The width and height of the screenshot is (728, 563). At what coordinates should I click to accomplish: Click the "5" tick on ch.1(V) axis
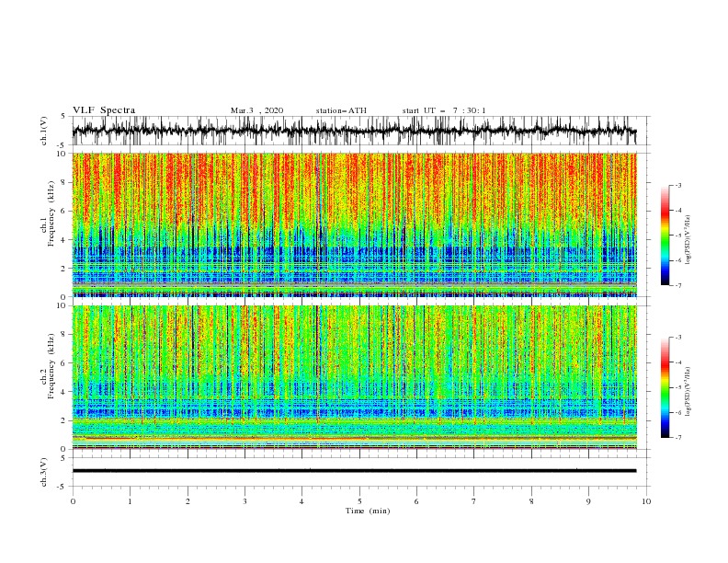[64, 116]
